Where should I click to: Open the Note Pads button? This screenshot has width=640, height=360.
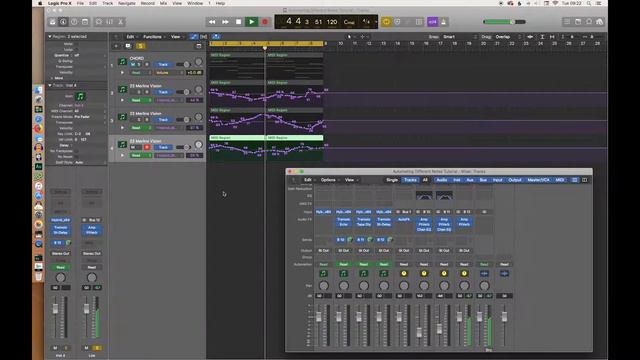(x=578, y=22)
